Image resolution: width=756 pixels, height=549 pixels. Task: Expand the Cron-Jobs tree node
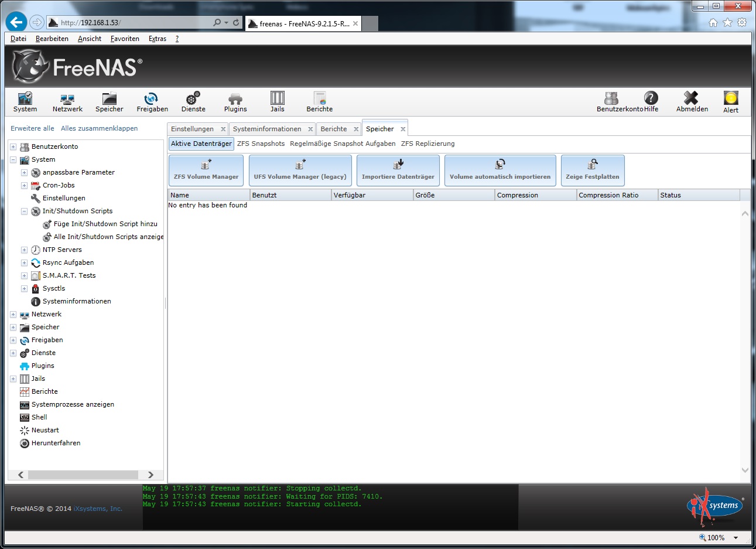(x=24, y=185)
